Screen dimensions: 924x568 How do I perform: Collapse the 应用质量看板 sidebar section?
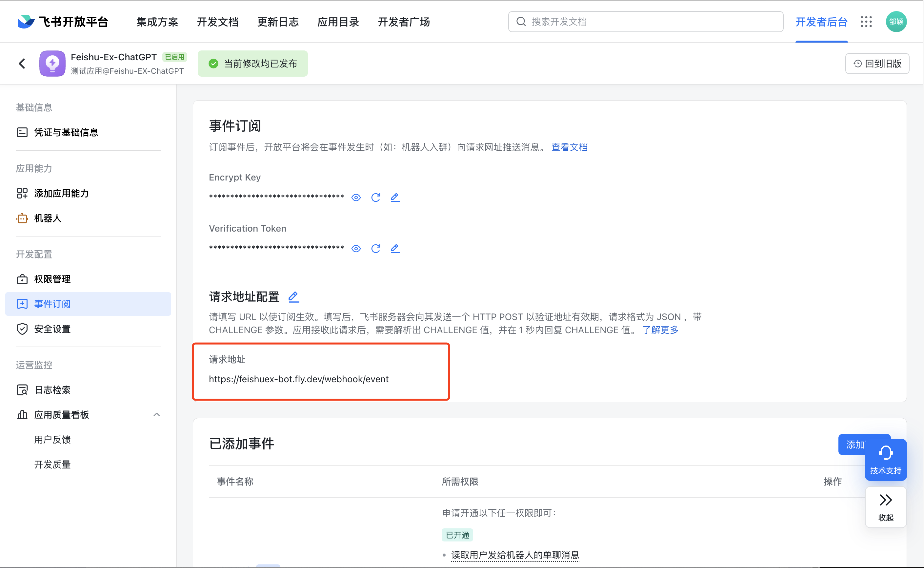(x=157, y=415)
